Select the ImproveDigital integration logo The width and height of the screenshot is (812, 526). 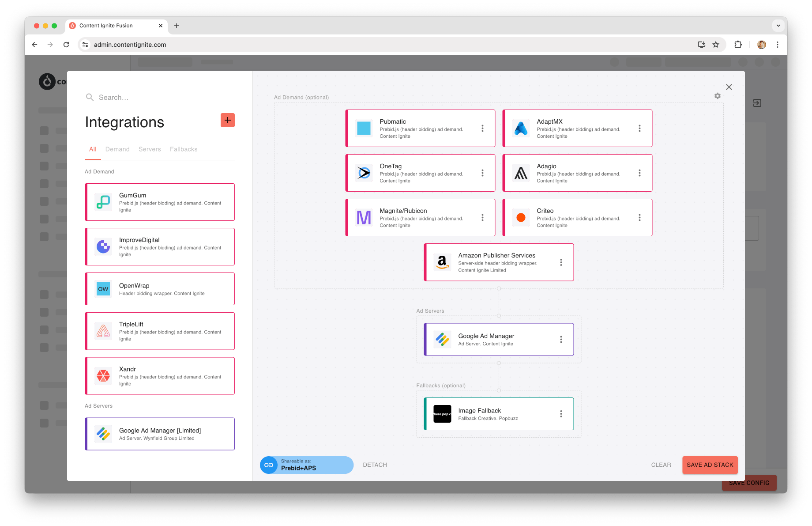[x=103, y=246]
